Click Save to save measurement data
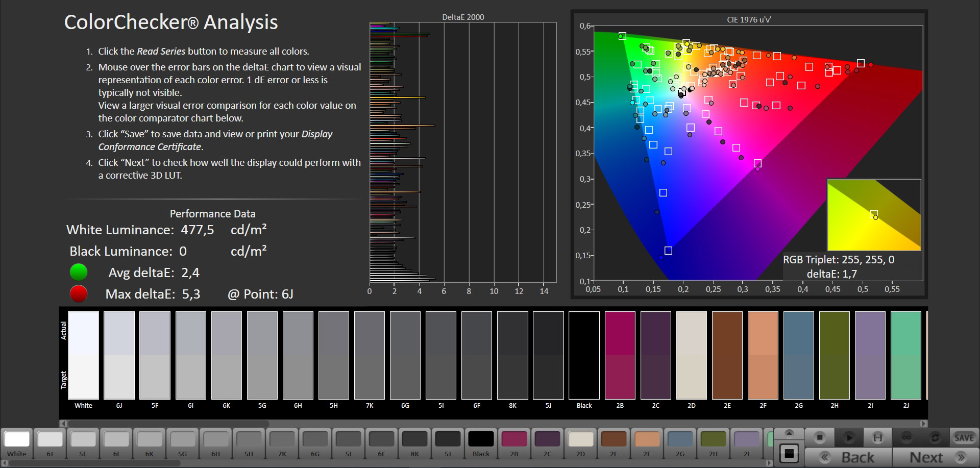The height and width of the screenshot is (468, 980). click(964, 437)
